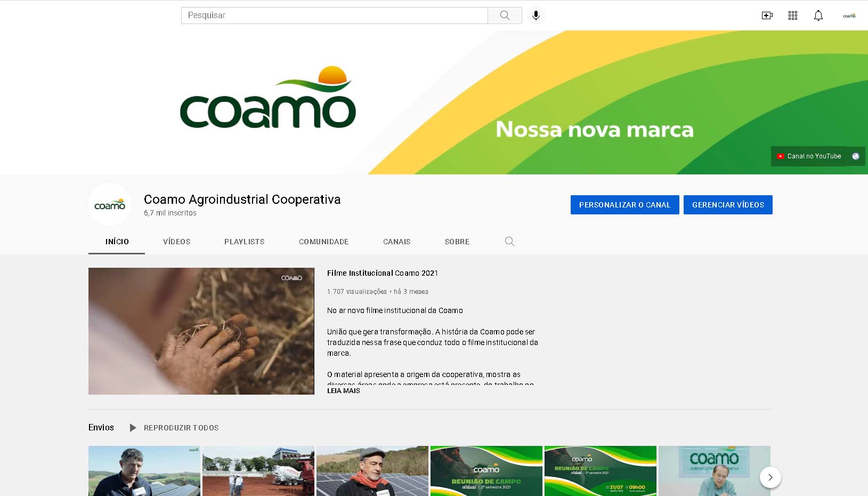Click play icon beside Reproduzir todos
Image resolution: width=868 pixels, height=496 pixels.
point(133,428)
